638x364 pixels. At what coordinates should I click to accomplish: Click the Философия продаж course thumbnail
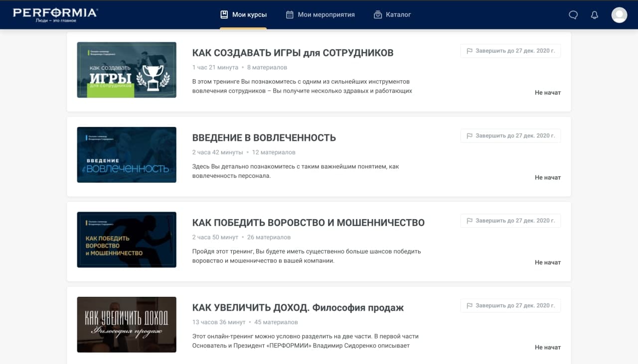[127, 325]
